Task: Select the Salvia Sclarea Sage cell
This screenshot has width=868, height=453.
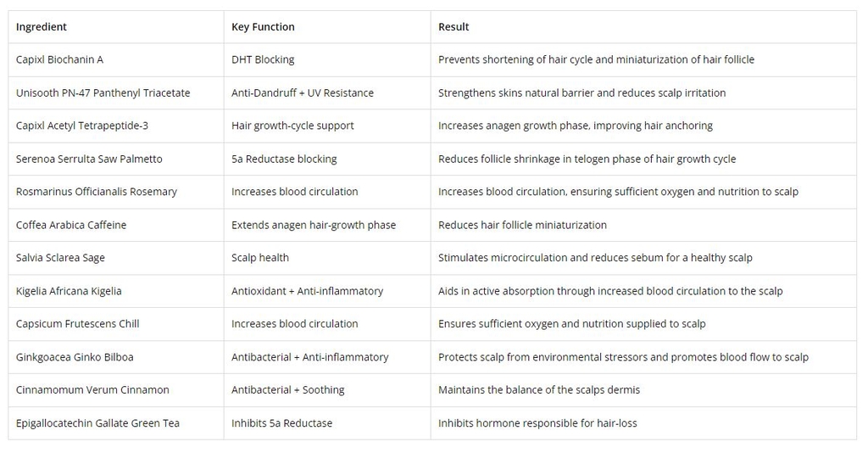Action: pos(60,258)
